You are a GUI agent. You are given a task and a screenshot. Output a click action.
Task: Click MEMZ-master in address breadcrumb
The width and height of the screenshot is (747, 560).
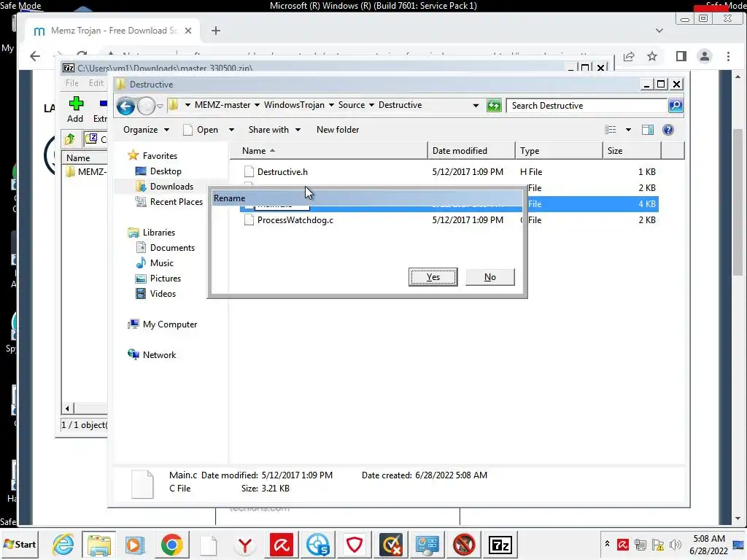click(222, 105)
